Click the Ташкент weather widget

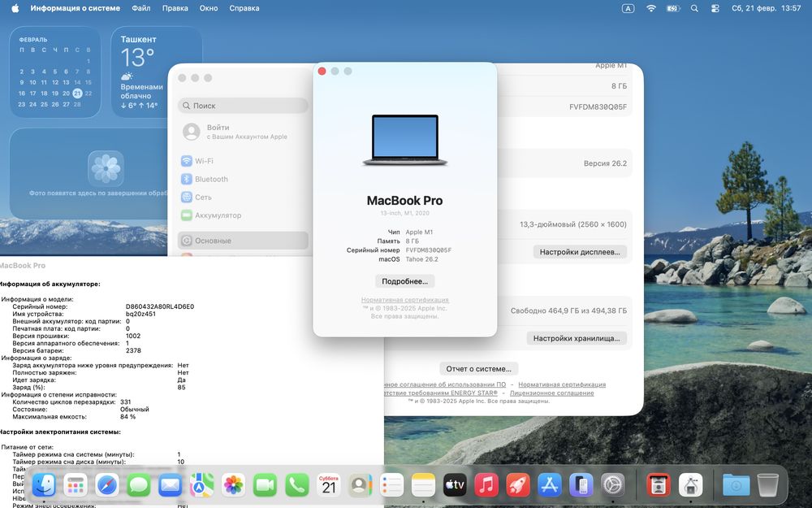click(x=157, y=72)
